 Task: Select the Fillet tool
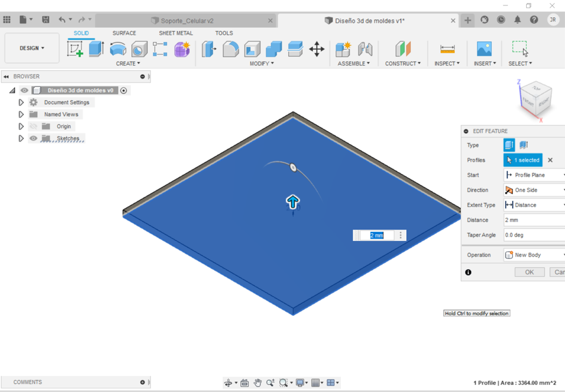[231, 49]
